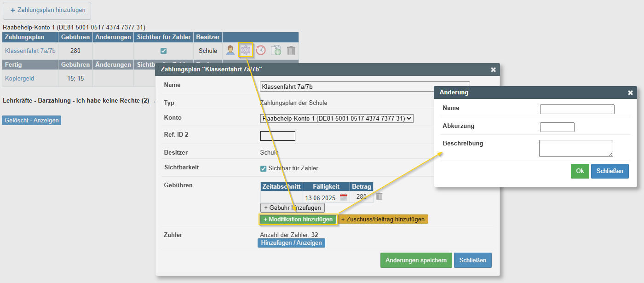Click the Klassenfahrt 7a/7b plan link

coord(30,51)
